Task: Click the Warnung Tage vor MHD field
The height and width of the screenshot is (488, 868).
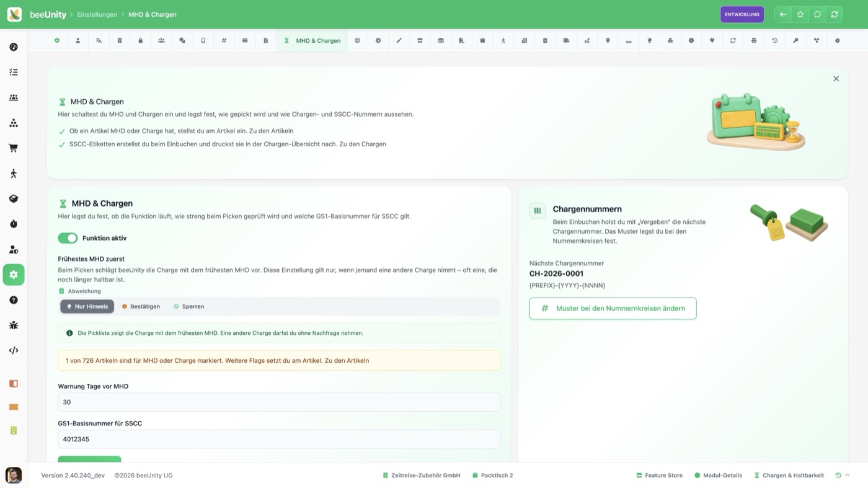Action: click(x=279, y=402)
